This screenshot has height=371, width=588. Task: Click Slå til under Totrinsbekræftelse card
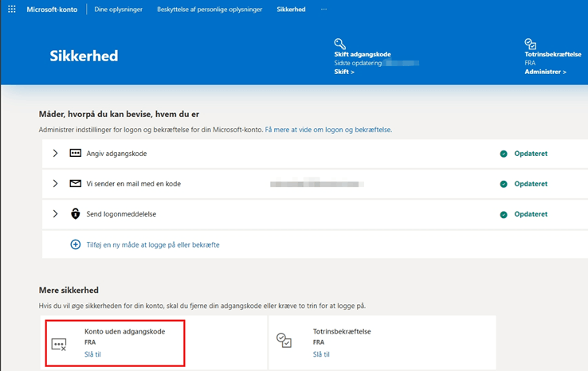tap(321, 354)
